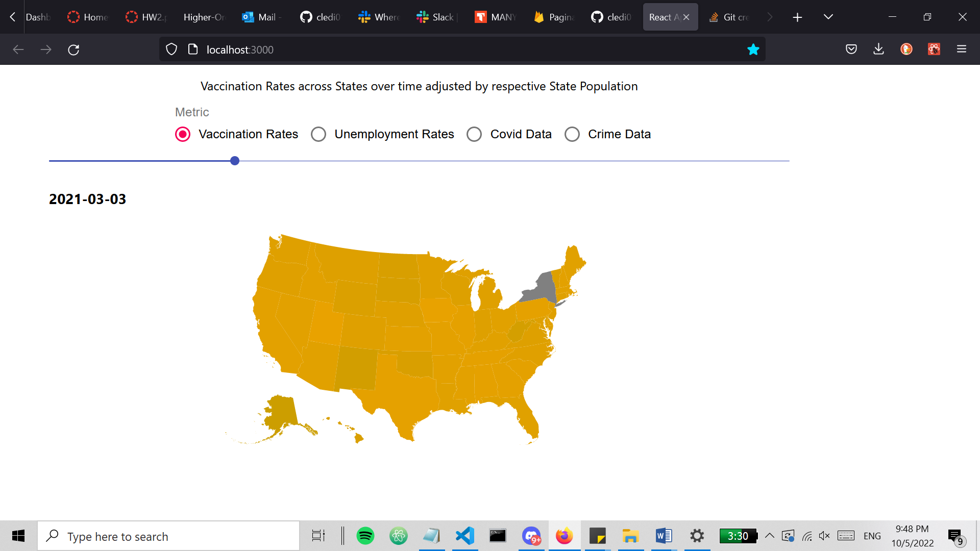Open the Downloads panel in Firefox
980x551 pixels.
[878, 49]
